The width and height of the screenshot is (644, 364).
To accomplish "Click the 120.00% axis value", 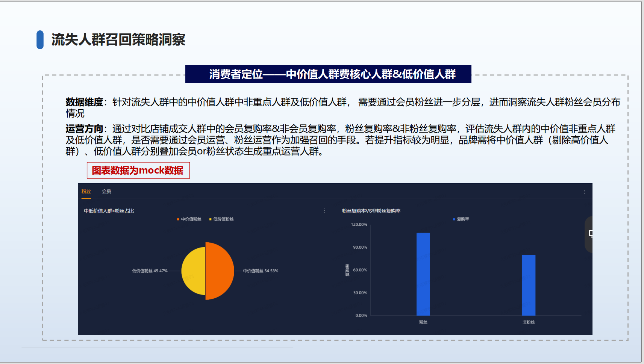I will click(359, 225).
